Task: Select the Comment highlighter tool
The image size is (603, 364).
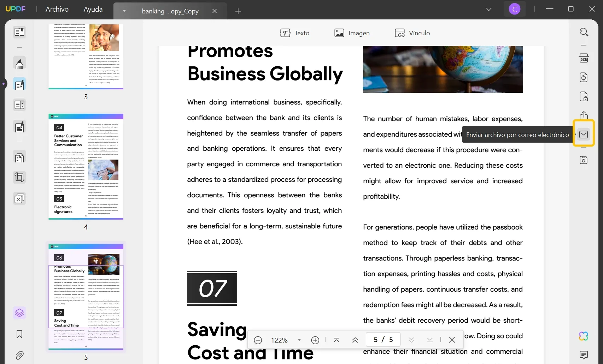Action: point(19,64)
